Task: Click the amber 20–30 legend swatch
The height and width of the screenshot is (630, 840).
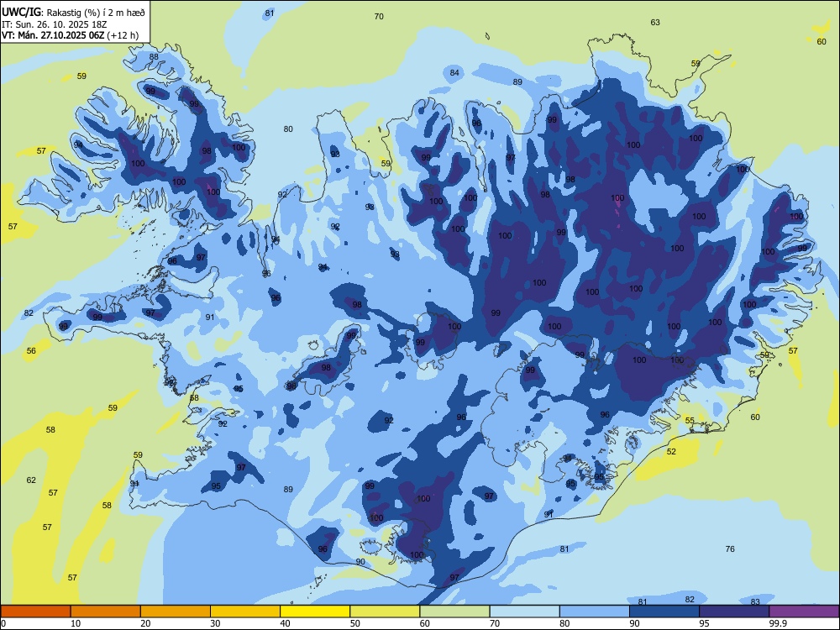Action: click(x=176, y=612)
